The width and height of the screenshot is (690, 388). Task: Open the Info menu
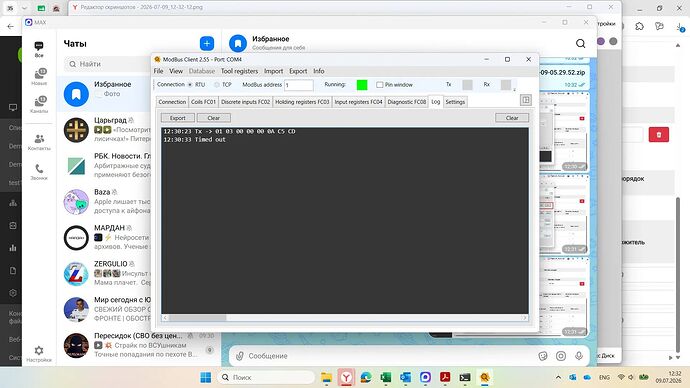tap(319, 71)
